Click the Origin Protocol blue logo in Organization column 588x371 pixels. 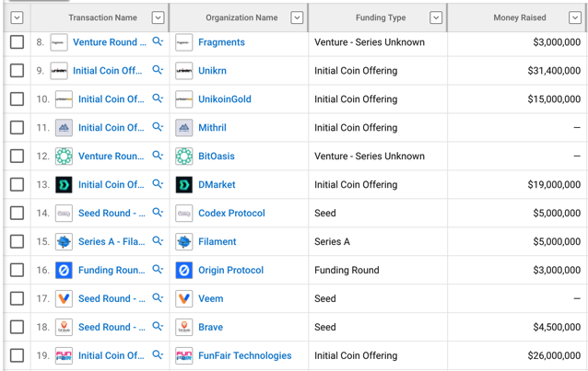click(x=183, y=270)
